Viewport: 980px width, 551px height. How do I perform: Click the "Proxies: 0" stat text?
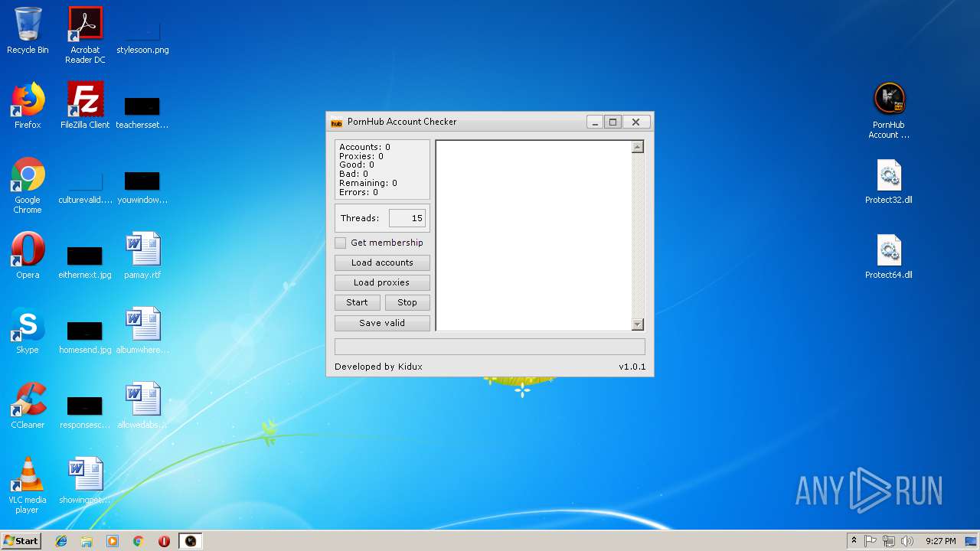click(361, 156)
